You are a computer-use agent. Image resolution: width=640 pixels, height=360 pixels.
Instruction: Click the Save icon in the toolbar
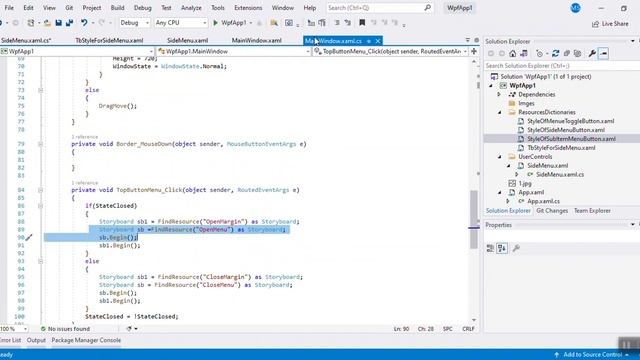click(x=58, y=23)
